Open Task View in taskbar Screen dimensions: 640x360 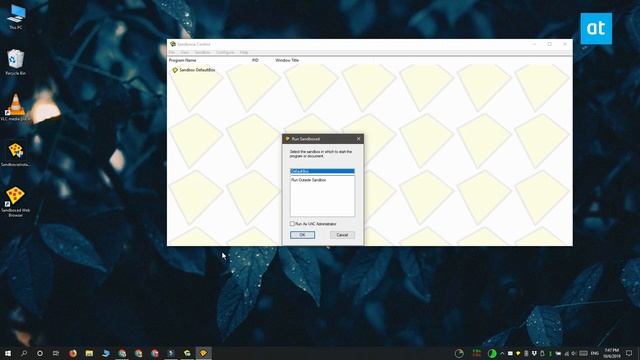[x=56, y=353]
